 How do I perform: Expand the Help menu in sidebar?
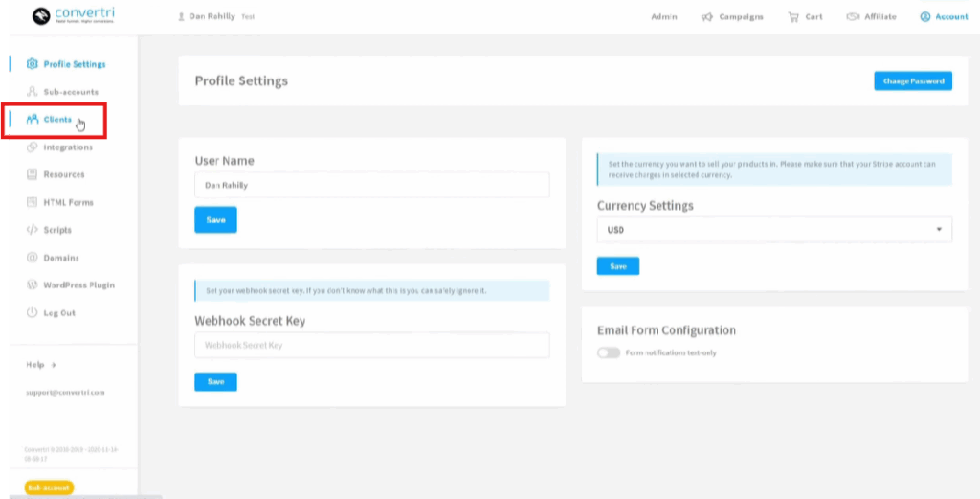tap(40, 365)
